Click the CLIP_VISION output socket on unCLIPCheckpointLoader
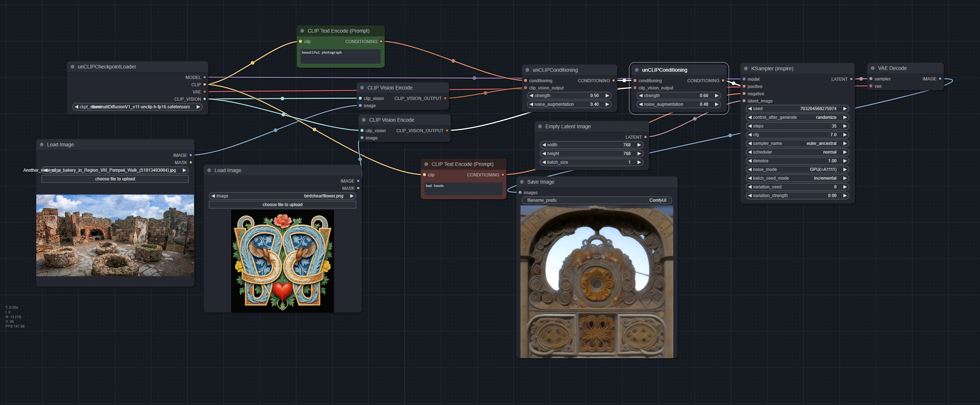980x405 pixels. pos(205,99)
